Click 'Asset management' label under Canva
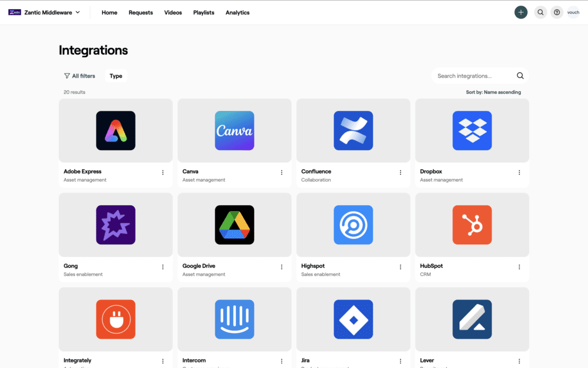The width and height of the screenshot is (588, 368). click(x=204, y=180)
